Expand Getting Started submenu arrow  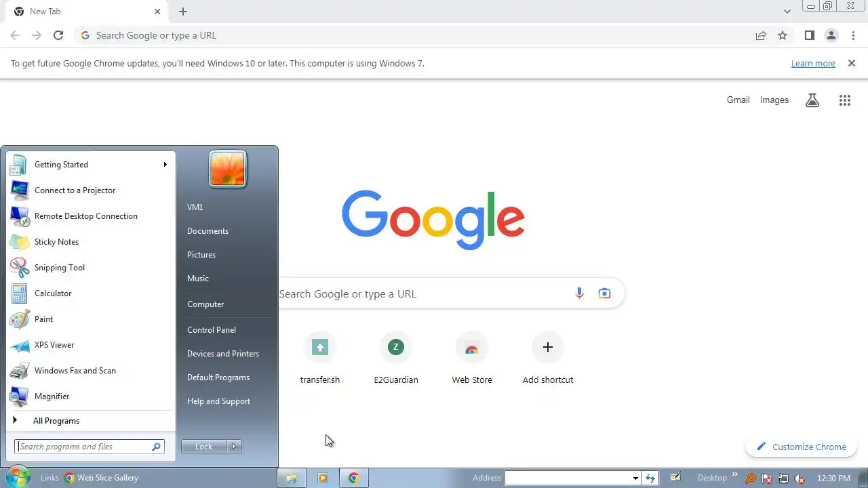(x=165, y=165)
